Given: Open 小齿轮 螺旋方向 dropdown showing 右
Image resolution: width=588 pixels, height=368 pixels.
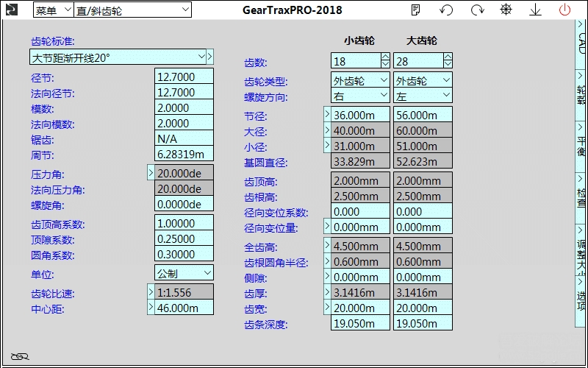Looking at the screenshot, I should (x=360, y=96).
